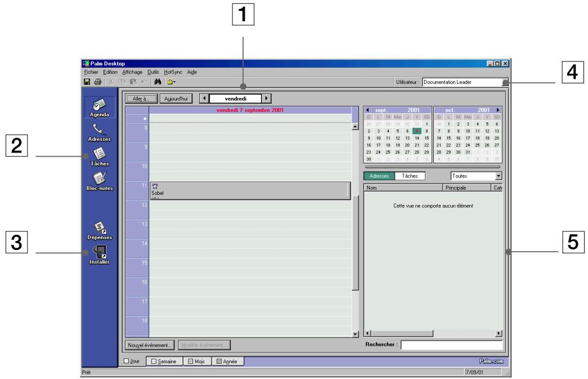This screenshot has height=379, width=588.
Task: Open the Aide menu
Action: (x=192, y=72)
